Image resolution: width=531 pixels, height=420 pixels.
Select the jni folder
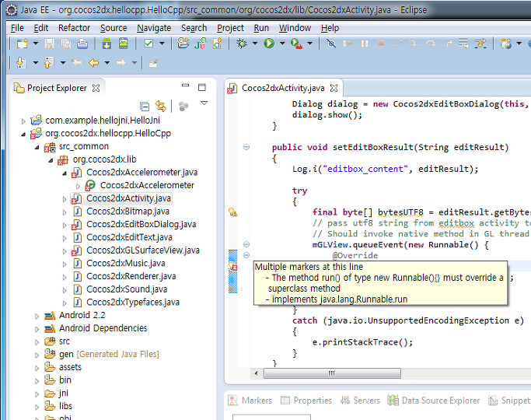click(x=63, y=394)
